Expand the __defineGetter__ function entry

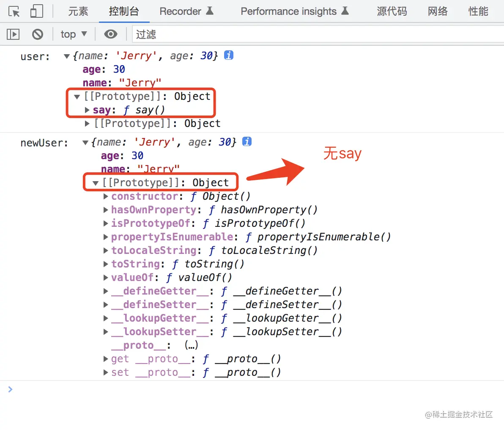(106, 291)
